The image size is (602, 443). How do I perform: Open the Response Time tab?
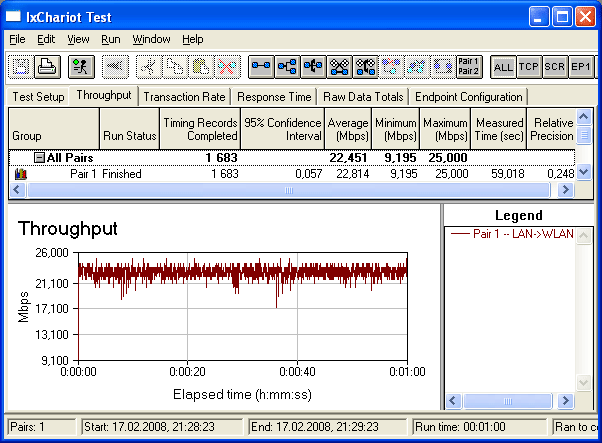(x=274, y=97)
